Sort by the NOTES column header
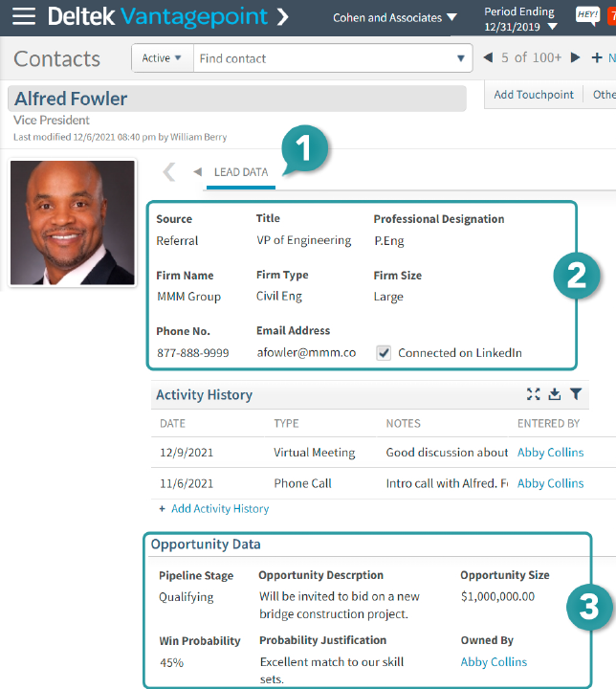616x689 pixels. (x=403, y=423)
